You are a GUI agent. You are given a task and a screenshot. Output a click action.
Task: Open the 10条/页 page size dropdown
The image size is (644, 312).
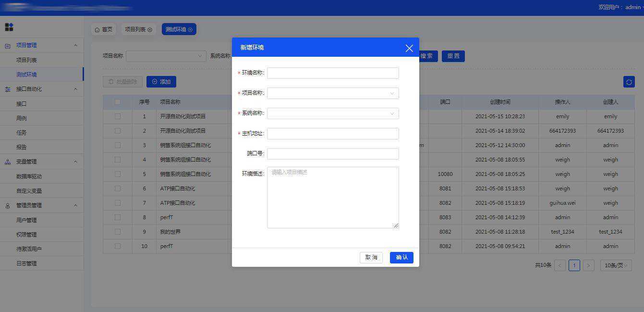(616, 265)
